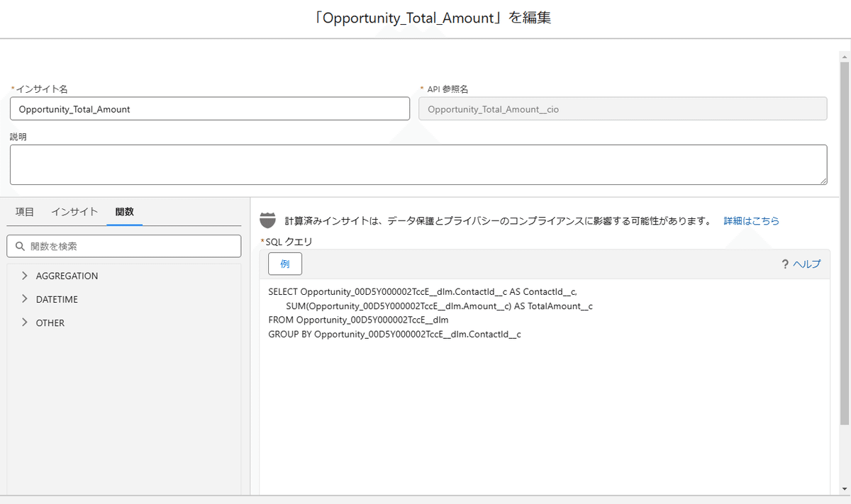Click the question mark help icon
Viewport: 851px width, 504px height.
tap(785, 264)
